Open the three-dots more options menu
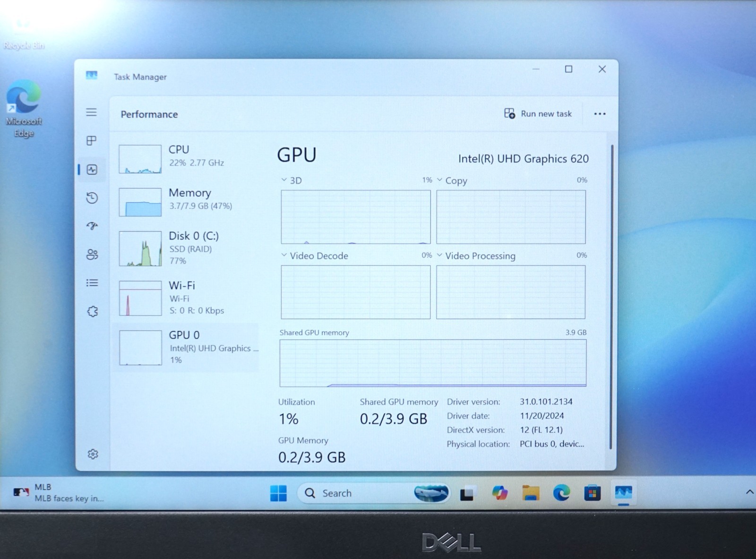The image size is (756, 559). tap(600, 114)
